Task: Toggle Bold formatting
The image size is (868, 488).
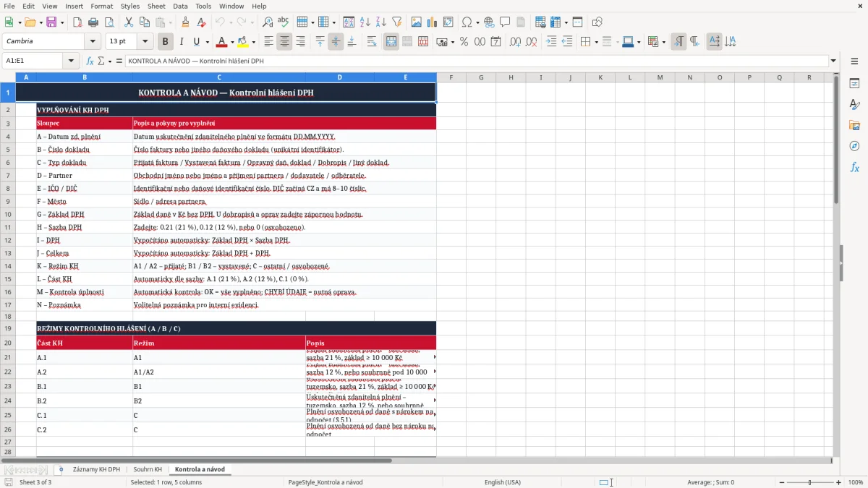Action: click(165, 42)
